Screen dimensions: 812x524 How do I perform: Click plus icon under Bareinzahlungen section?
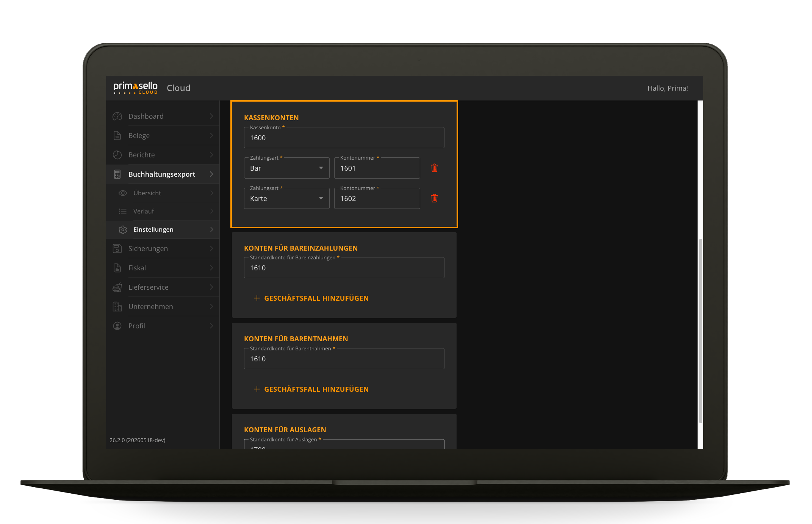coord(257,298)
